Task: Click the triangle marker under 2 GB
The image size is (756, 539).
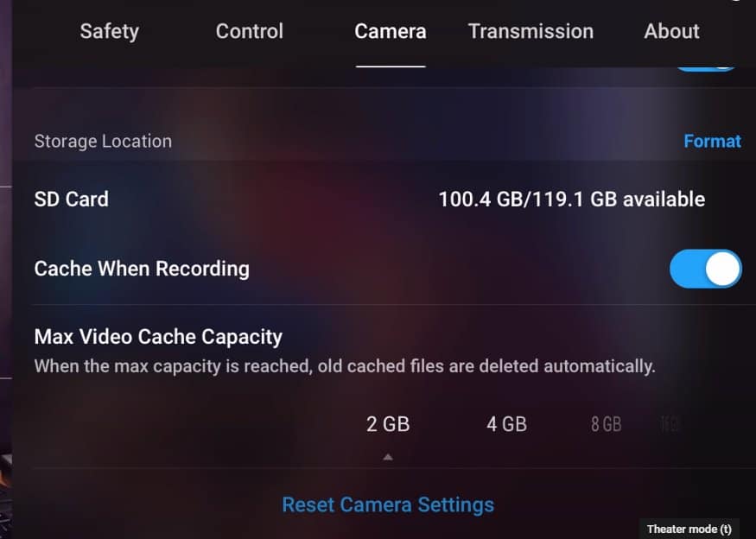Action: tap(388, 457)
